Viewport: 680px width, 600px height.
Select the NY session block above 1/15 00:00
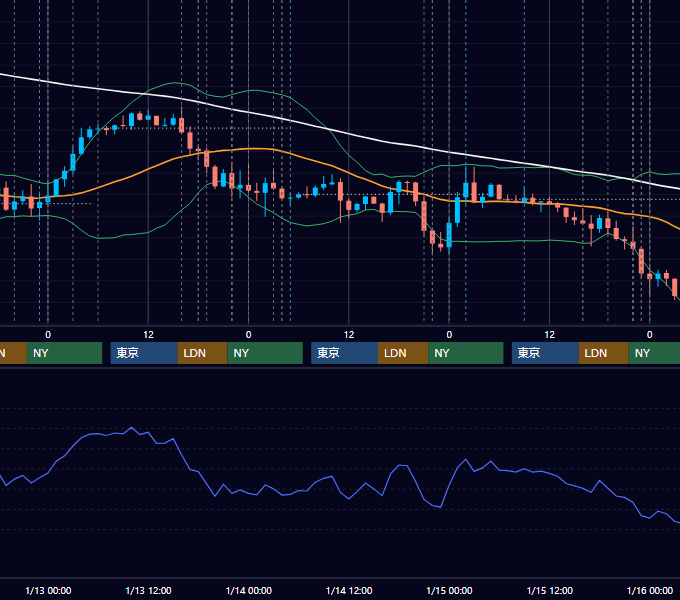click(466, 353)
